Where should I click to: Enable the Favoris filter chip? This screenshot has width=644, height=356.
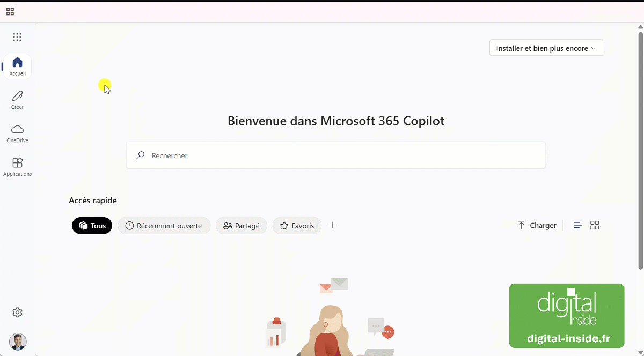pos(297,225)
